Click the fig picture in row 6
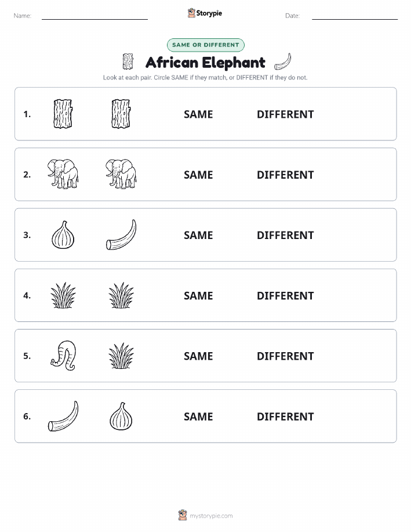This screenshot has width=411, height=532. 121,416
